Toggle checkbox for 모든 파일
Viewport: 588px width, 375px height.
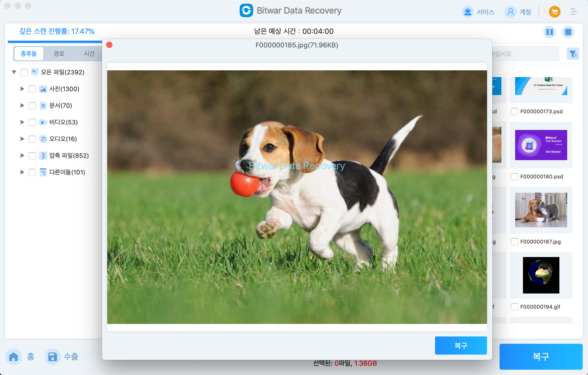pyautogui.click(x=24, y=72)
